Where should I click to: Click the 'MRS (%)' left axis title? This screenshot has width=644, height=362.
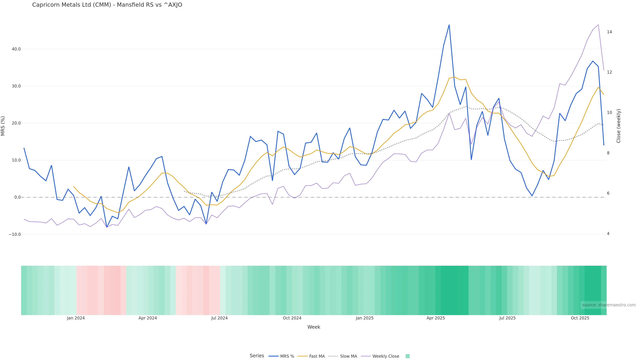pos(3,126)
